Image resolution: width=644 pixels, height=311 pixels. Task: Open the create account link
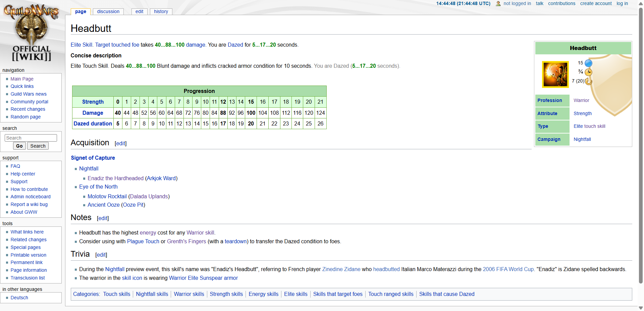(596, 3)
